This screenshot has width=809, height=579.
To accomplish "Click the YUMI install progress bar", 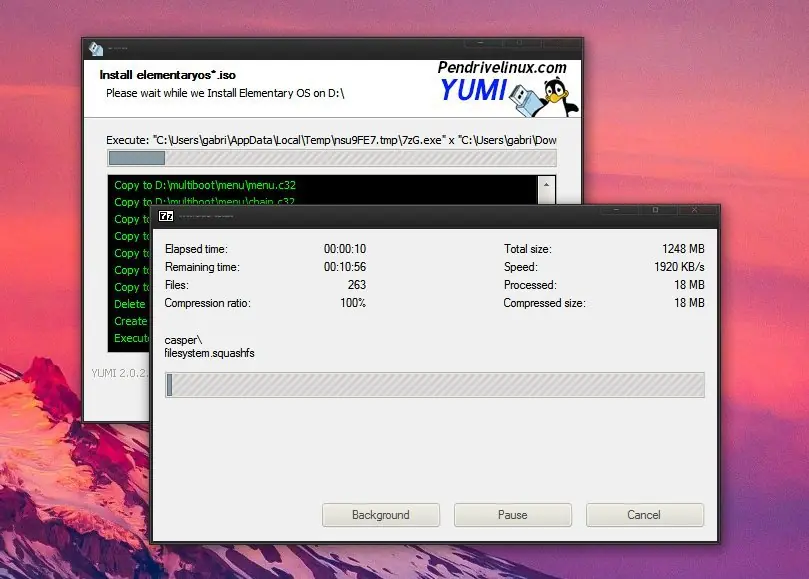I will point(332,158).
